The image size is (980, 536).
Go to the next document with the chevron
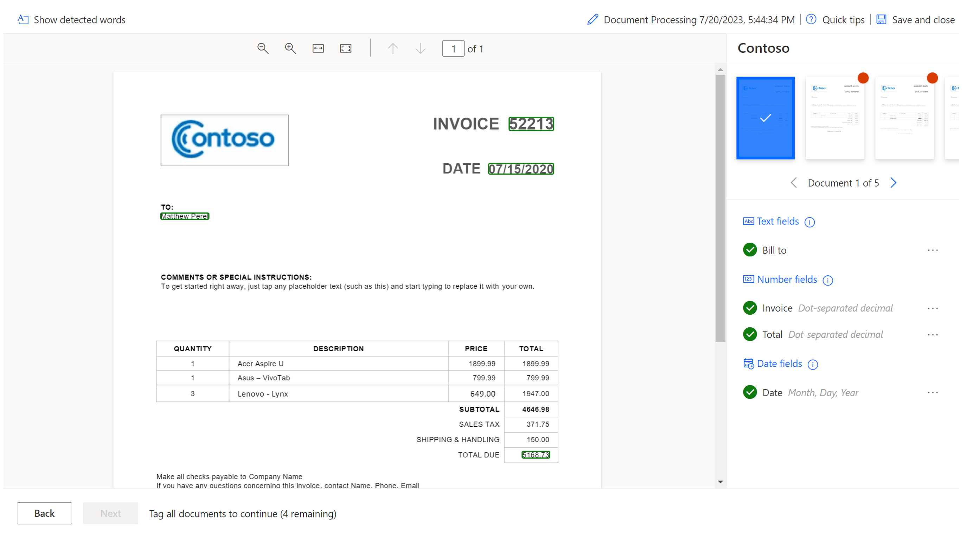click(893, 183)
